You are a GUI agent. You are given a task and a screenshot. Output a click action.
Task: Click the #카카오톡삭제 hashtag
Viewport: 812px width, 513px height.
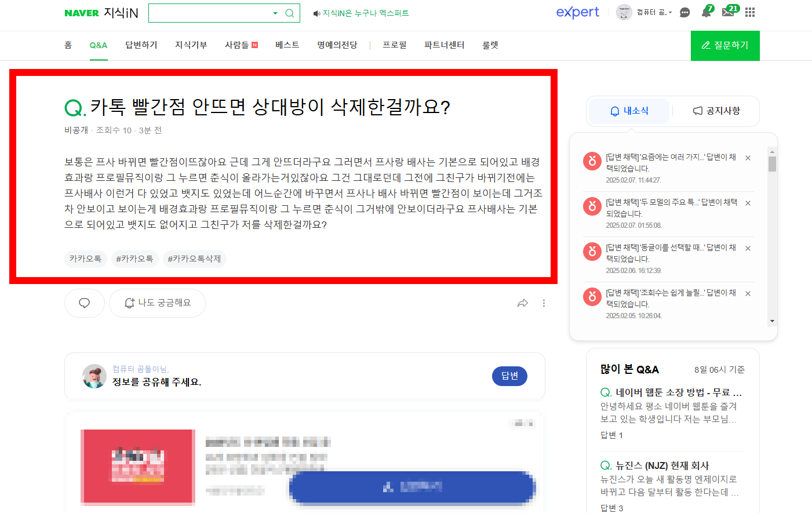tap(194, 259)
